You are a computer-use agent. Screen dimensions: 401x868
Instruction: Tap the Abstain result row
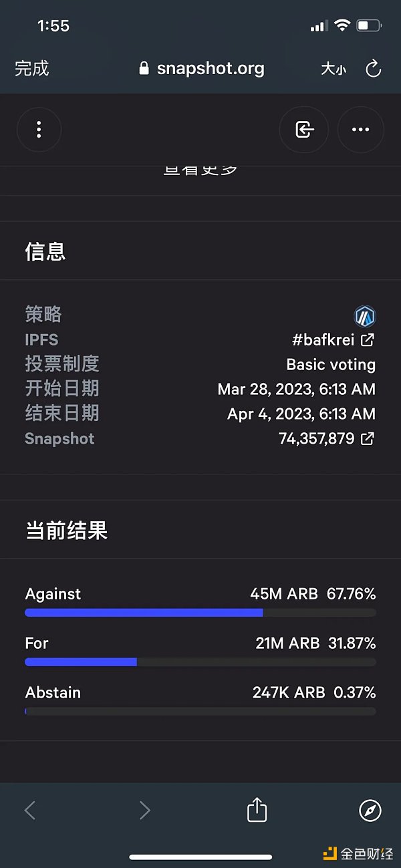click(200, 693)
